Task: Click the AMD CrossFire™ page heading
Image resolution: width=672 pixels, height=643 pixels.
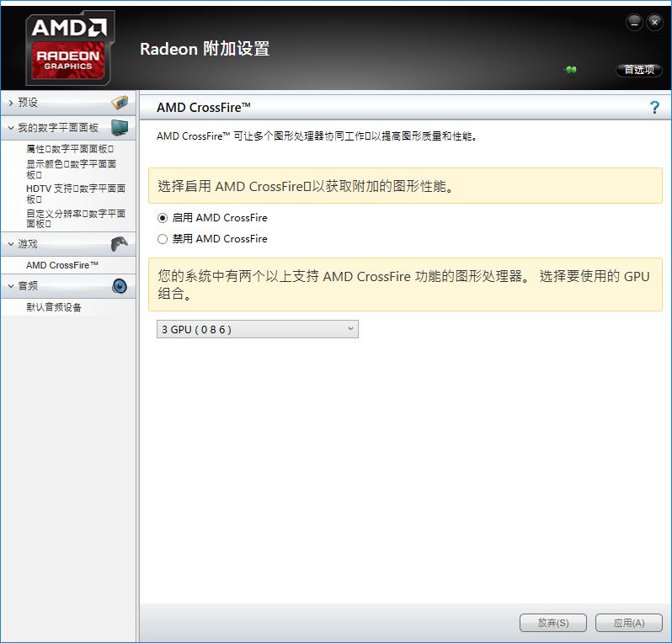Action: 204,108
